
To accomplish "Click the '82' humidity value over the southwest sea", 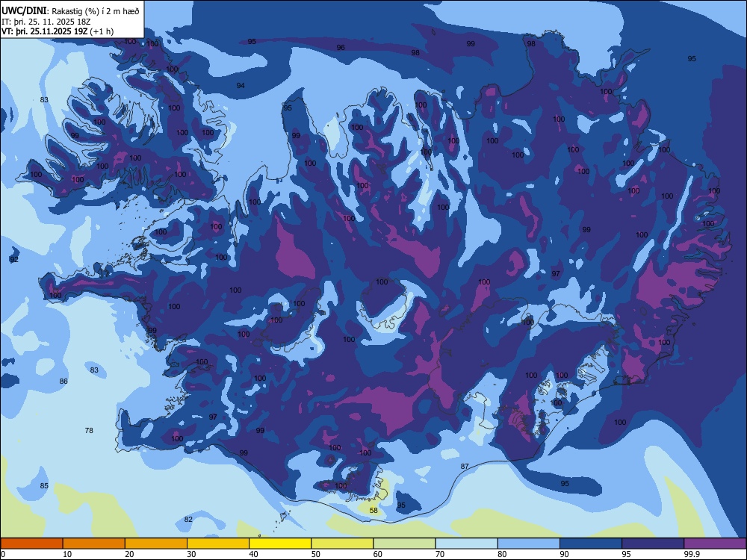I will pyautogui.click(x=188, y=519).
